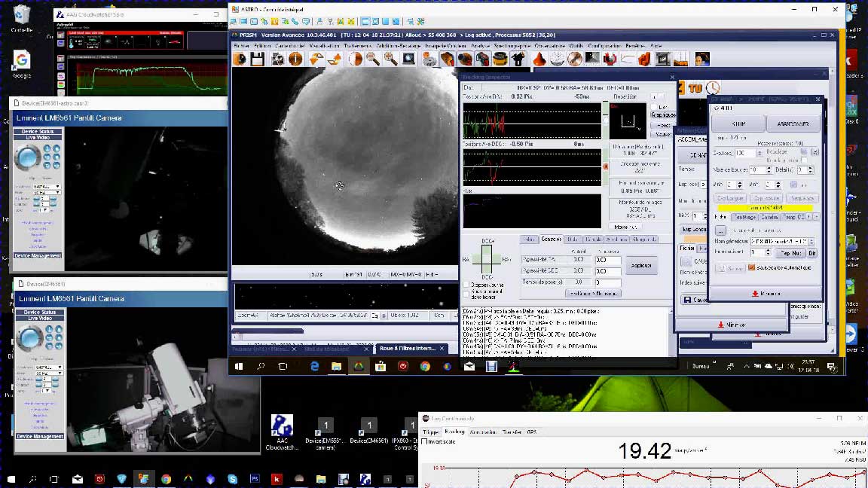868x488 pixels.
Task: Click the Appliquer button
Action: (x=641, y=265)
